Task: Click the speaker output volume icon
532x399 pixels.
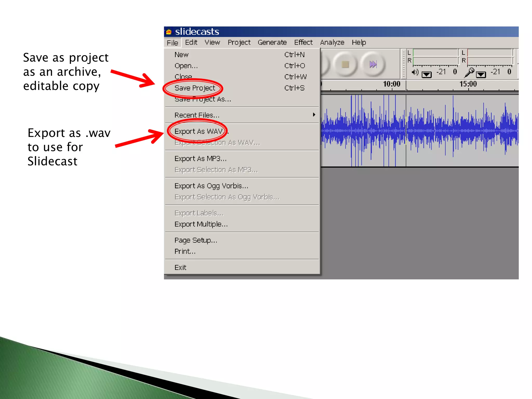Action: tap(415, 72)
